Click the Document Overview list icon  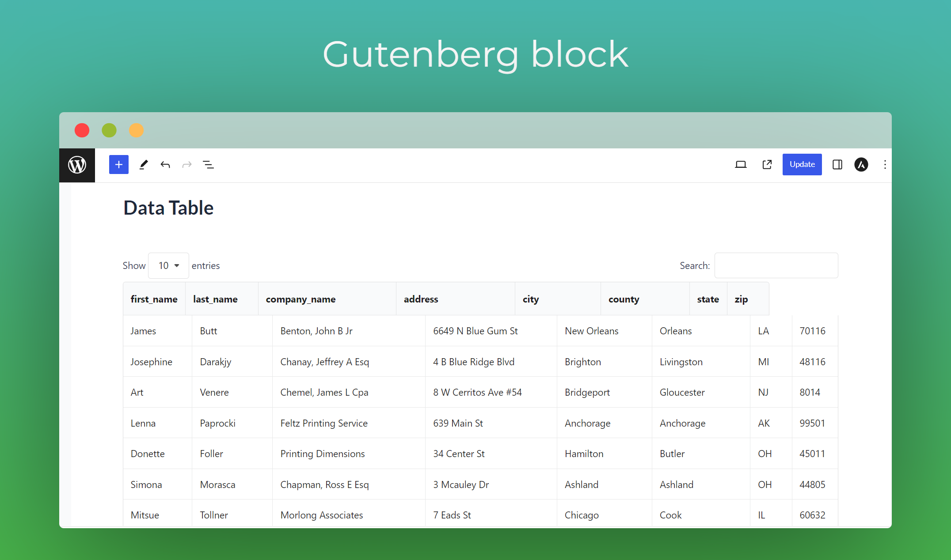point(208,165)
